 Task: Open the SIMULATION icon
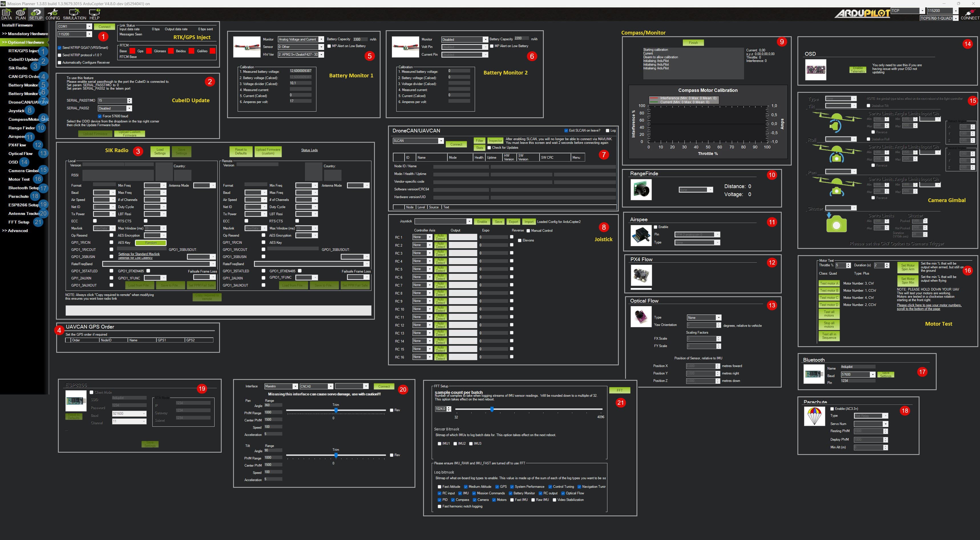tap(74, 14)
